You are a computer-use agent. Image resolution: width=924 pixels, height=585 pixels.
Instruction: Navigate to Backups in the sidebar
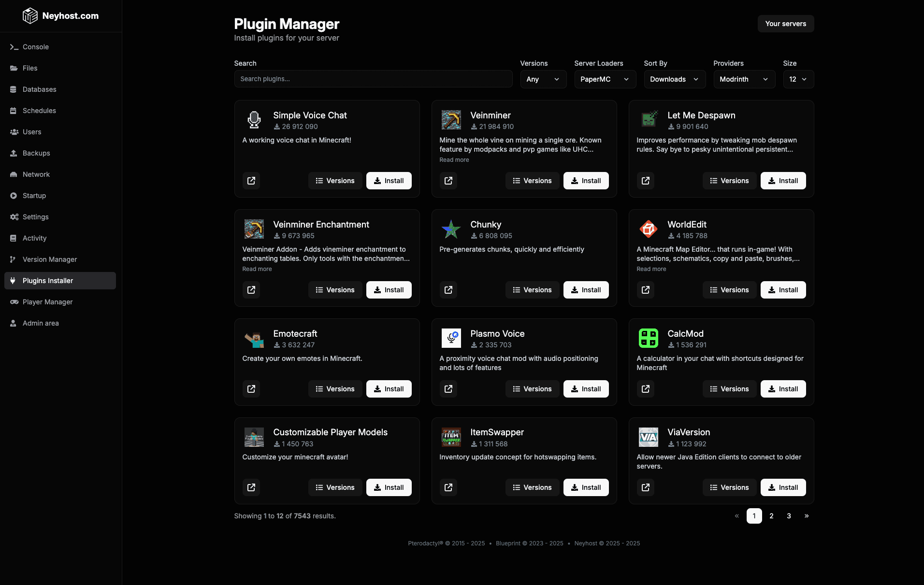[x=36, y=153]
